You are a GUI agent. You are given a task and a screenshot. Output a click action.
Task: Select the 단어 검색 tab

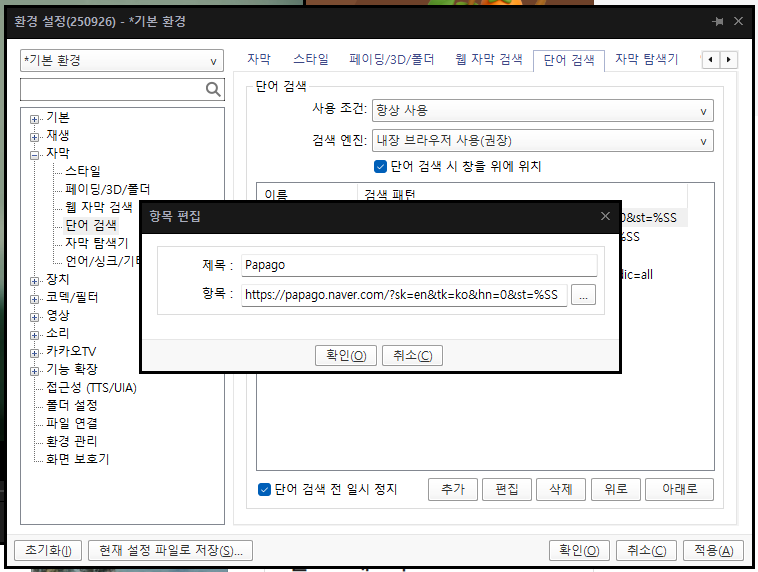tap(569, 60)
